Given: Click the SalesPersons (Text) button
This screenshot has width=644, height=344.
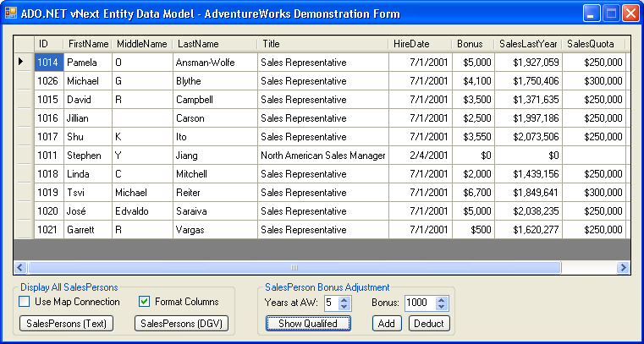Looking at the screenshot, I should tap(67, 324).
